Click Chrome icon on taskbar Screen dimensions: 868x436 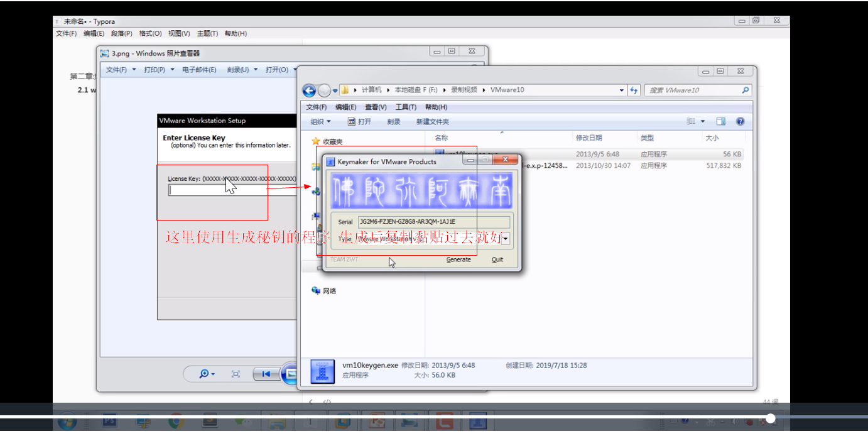pos(175,422)
